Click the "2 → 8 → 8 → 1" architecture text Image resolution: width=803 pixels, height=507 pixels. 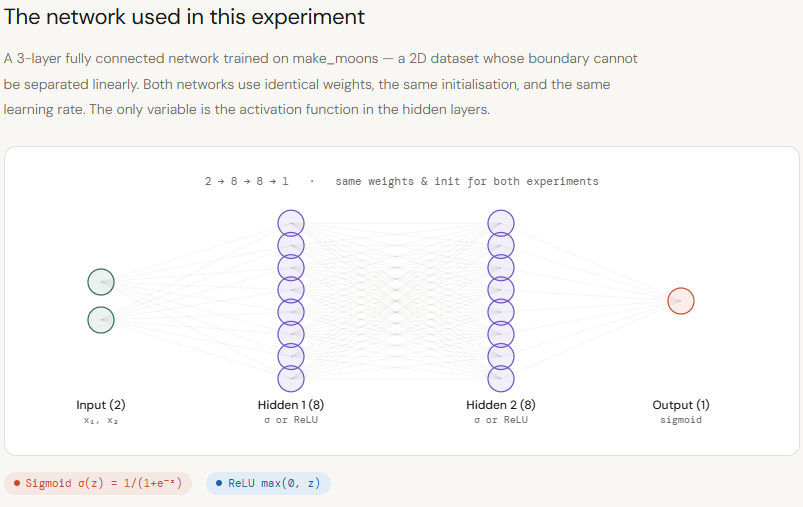(x=246, y=182)
